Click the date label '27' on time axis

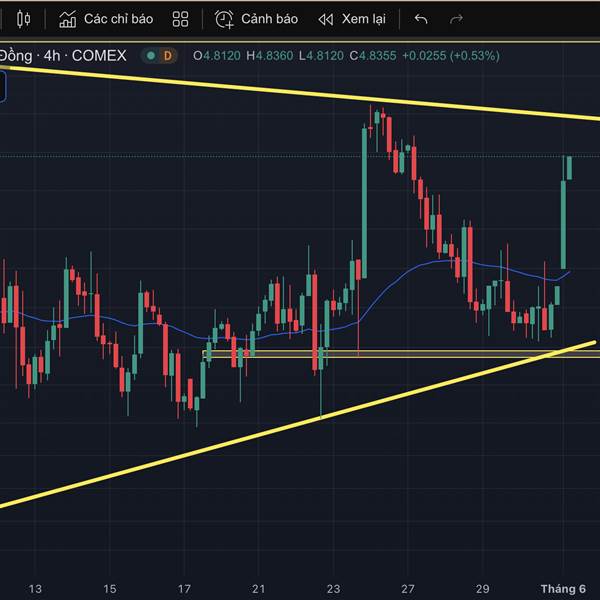click(408, 589)
